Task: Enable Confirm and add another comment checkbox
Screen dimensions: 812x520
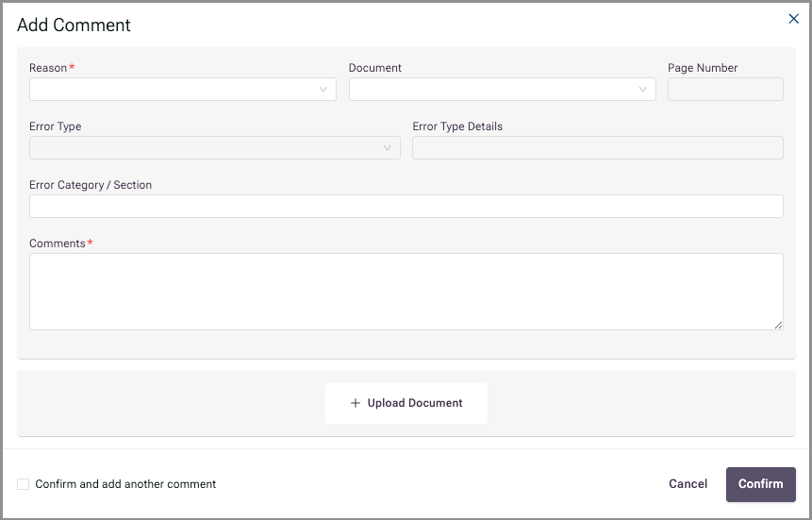Action: tap(23, 484)
